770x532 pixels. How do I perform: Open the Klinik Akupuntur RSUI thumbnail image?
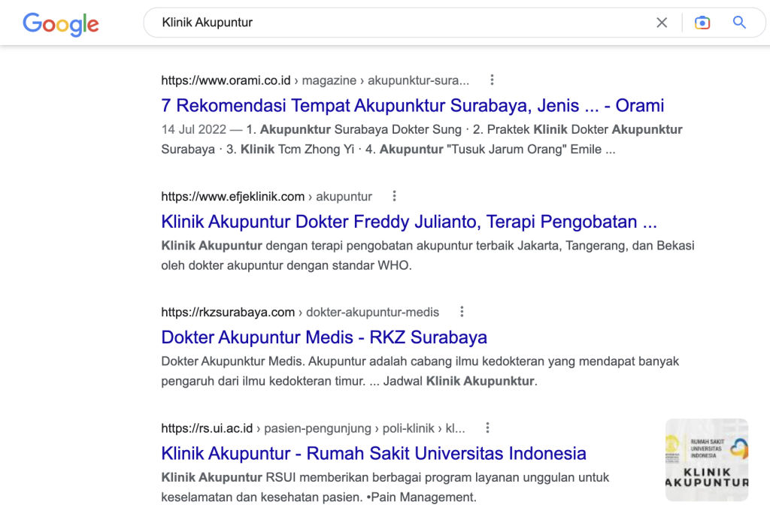[x=707, y=460]
